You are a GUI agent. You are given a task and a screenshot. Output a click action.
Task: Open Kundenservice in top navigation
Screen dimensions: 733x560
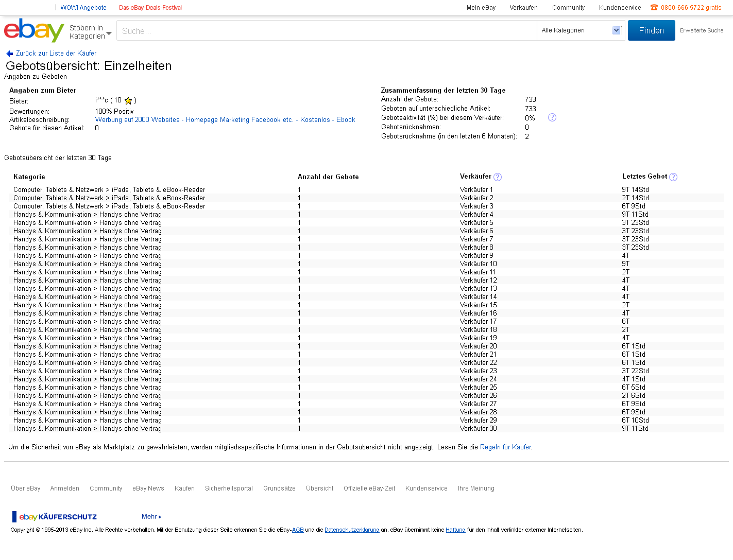(x=620, y=8)
